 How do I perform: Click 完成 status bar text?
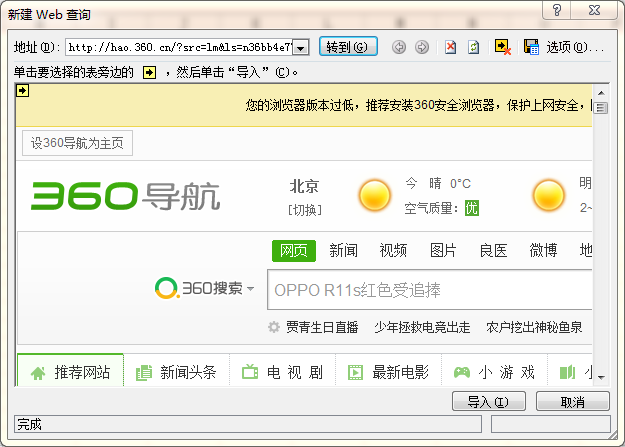click(29, 424)
